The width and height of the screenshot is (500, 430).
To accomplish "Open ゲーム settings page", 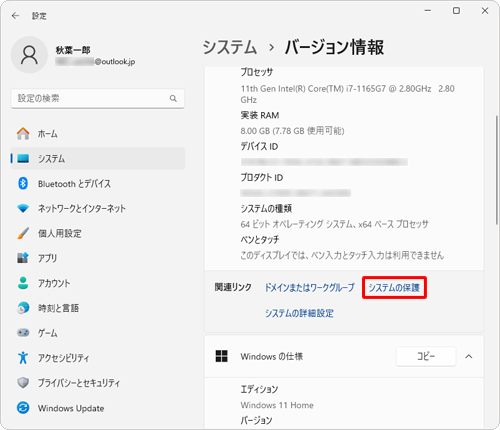I will (x=98, y=333).
